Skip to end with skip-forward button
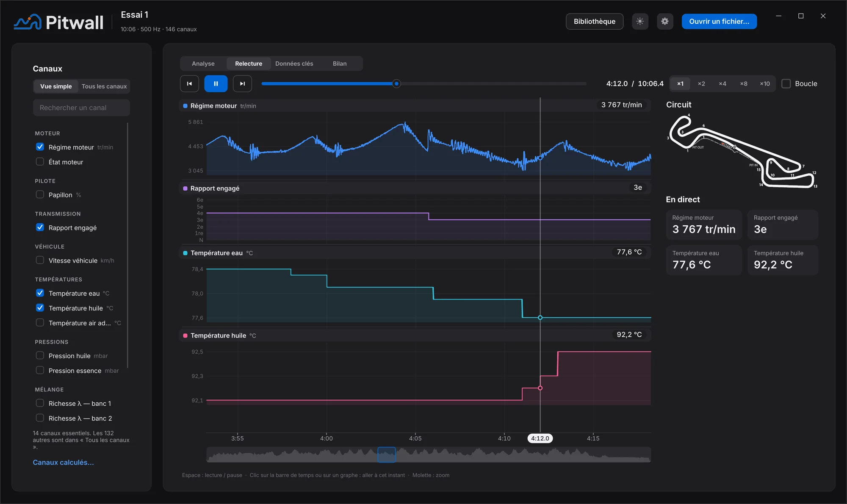Screen dimensions: 847x504 click(x=242, y=83)
